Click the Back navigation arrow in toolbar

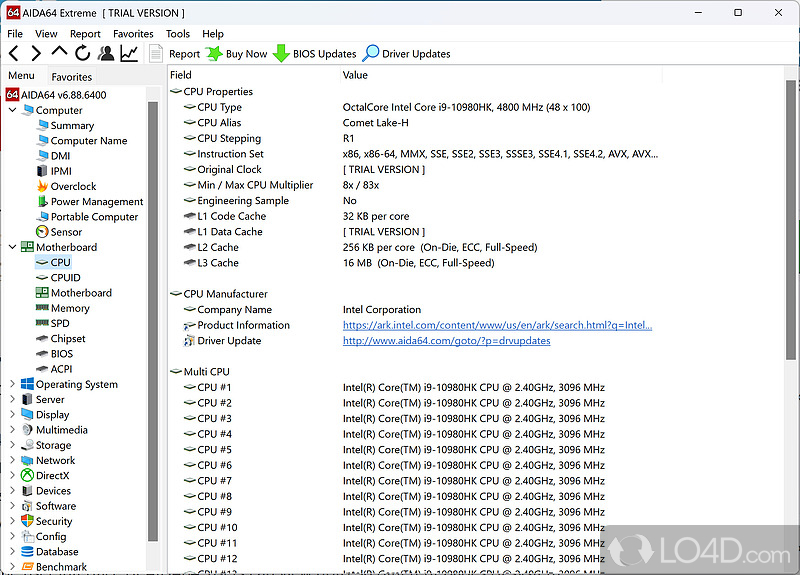[x=14, y=54]
